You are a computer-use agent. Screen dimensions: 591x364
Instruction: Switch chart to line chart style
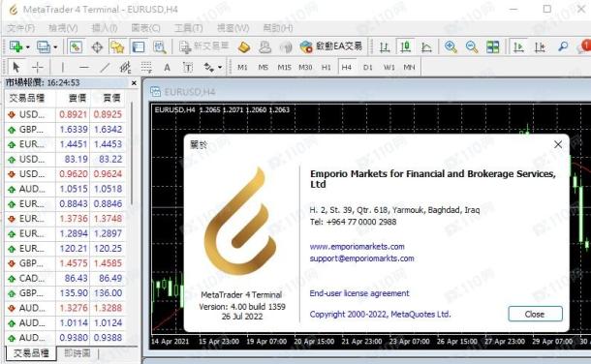pos(426,47)
